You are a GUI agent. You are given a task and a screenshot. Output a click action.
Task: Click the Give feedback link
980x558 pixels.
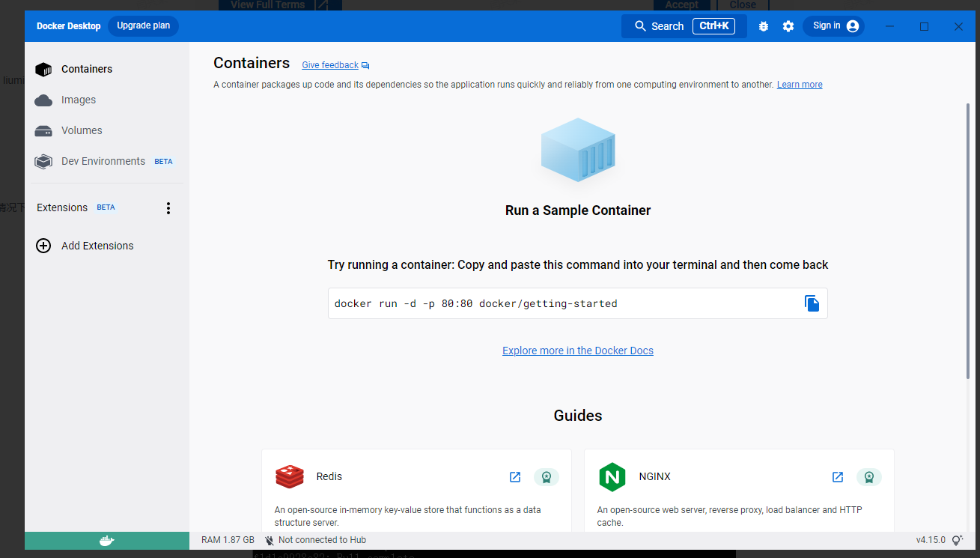click(330, 65)
